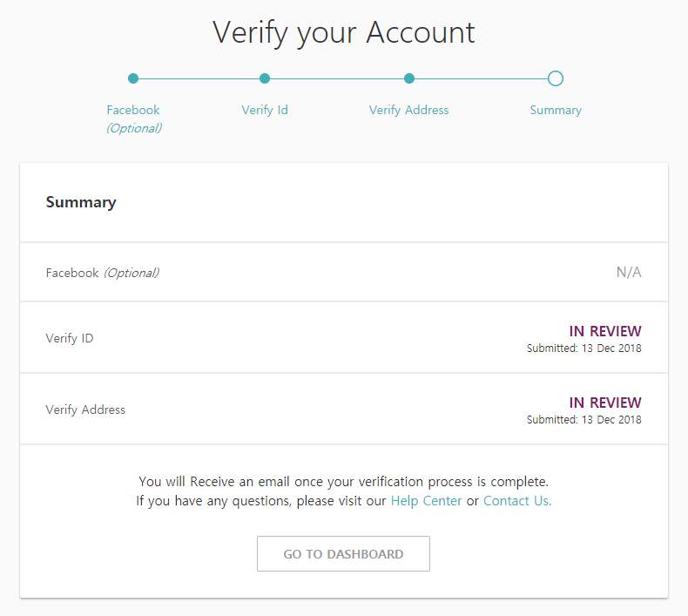
Task: Select the Facebook (Optional) step label
Action: click(133, 118)
